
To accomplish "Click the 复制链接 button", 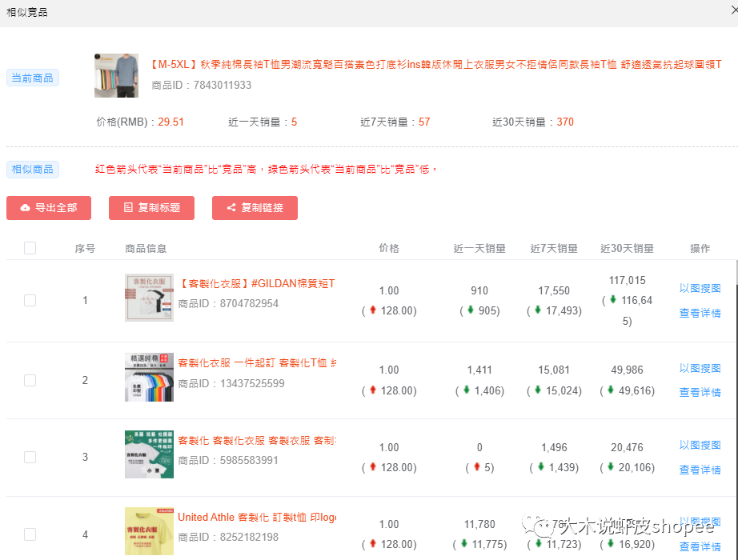I will click(x=255, y=208).
